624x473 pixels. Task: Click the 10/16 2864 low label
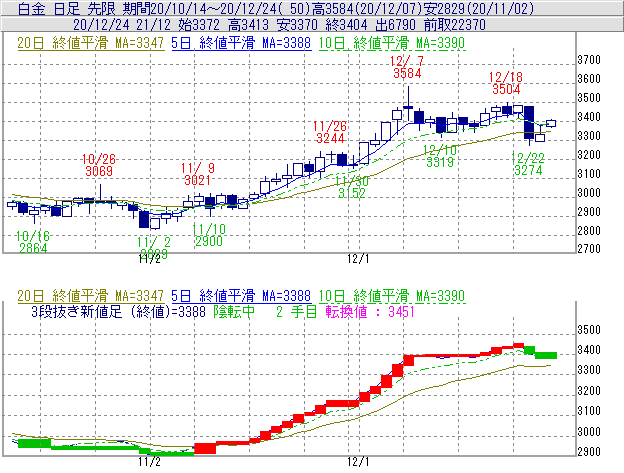[33, 242]
